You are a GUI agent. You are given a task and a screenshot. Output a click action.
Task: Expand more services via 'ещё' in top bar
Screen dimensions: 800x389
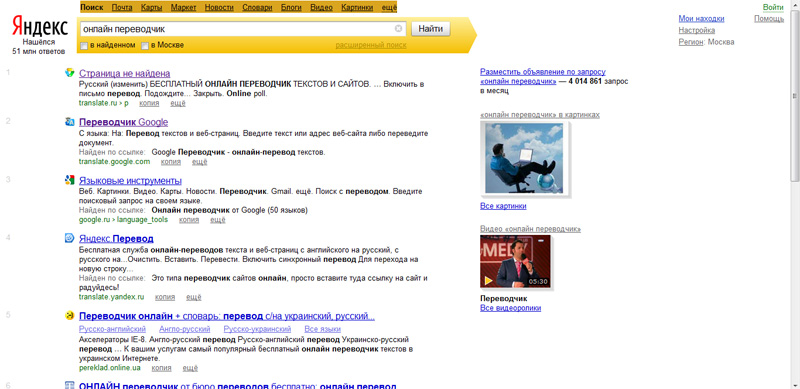point(389,7)
